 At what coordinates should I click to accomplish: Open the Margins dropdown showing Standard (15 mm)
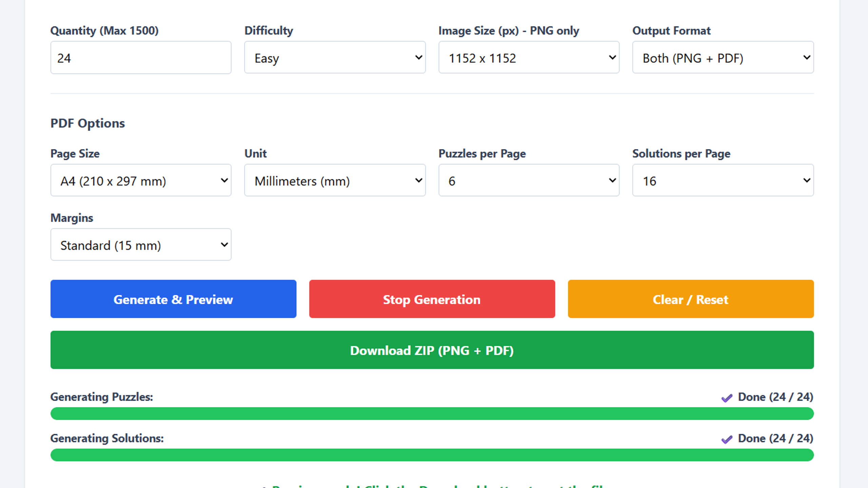pyautogui.click(x=141, y=245)
